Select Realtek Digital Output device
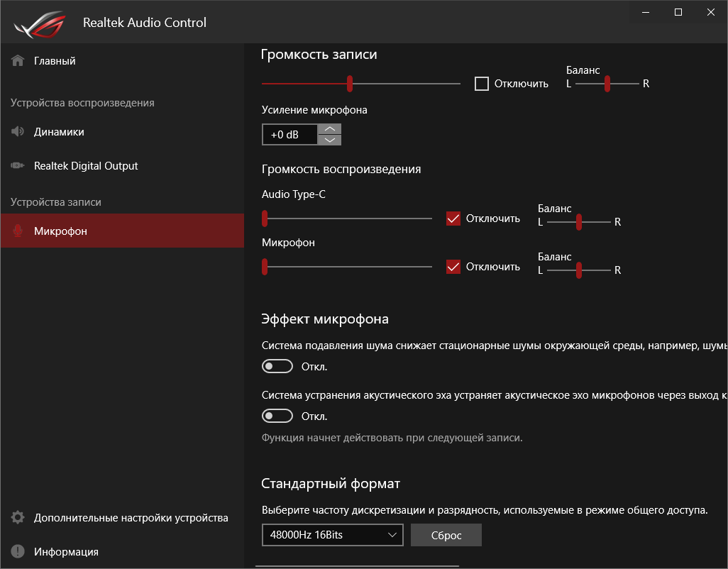 [x=86, y=166]
